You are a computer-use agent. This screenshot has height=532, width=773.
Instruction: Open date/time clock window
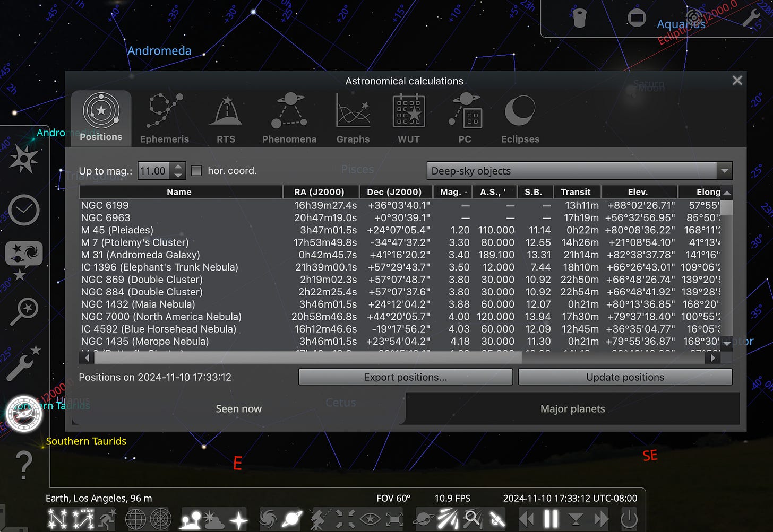pyautogui.click(x=24, y=210)
